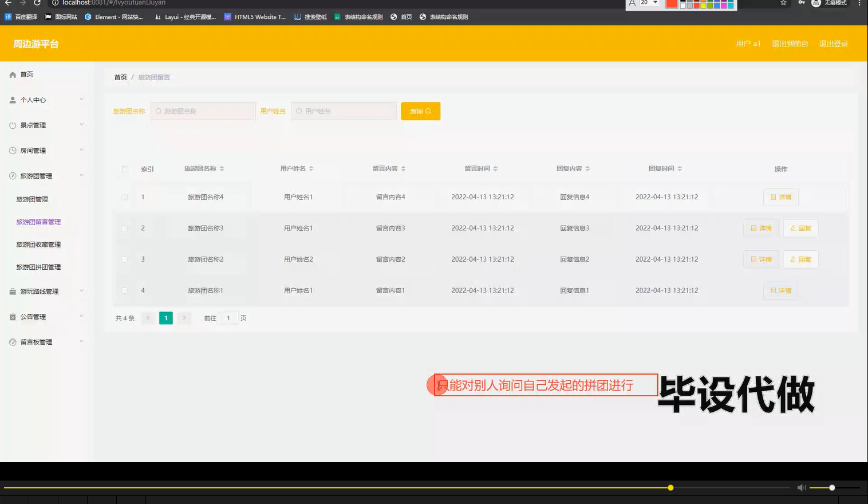The image size is (868, 504).
Task: Click the bookmark star icon in address bar
Action: [x=783, y=3]
